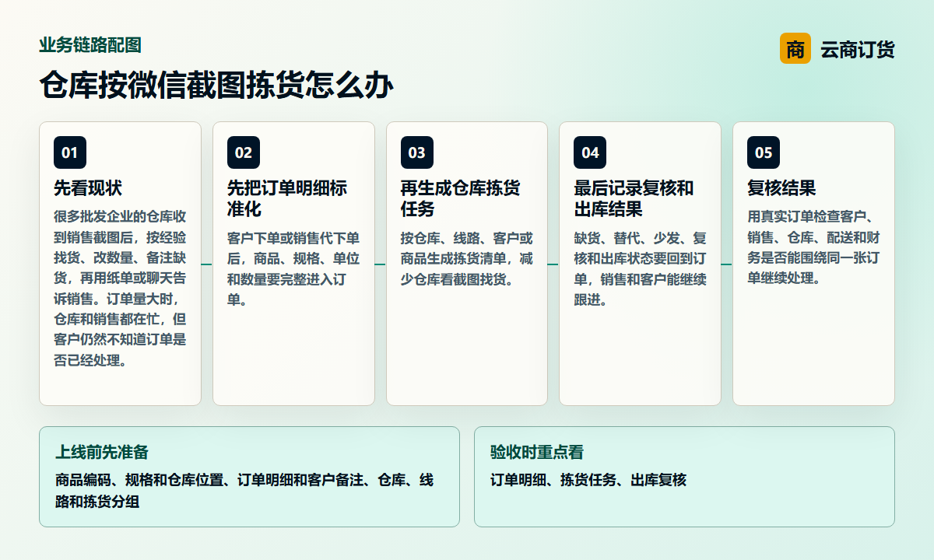Click the 03 step badge

pyautogui.click(x=417, y=152)
